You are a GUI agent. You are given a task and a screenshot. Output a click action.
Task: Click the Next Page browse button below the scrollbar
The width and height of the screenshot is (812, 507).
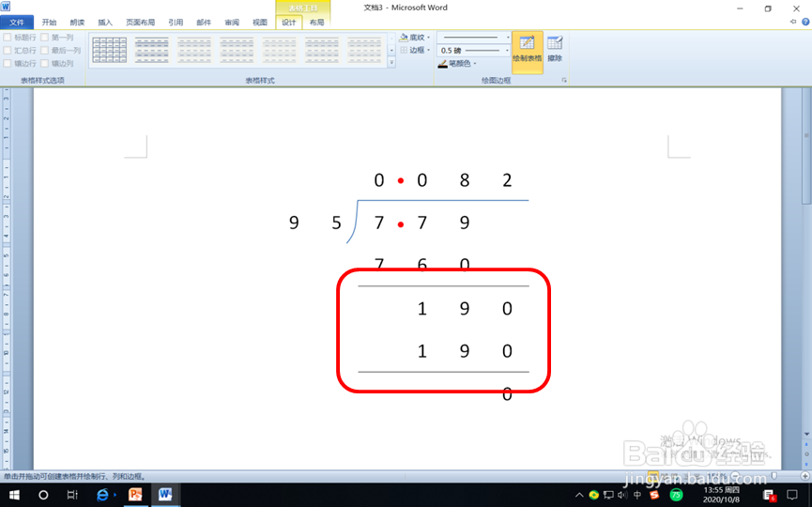point(806,464)
